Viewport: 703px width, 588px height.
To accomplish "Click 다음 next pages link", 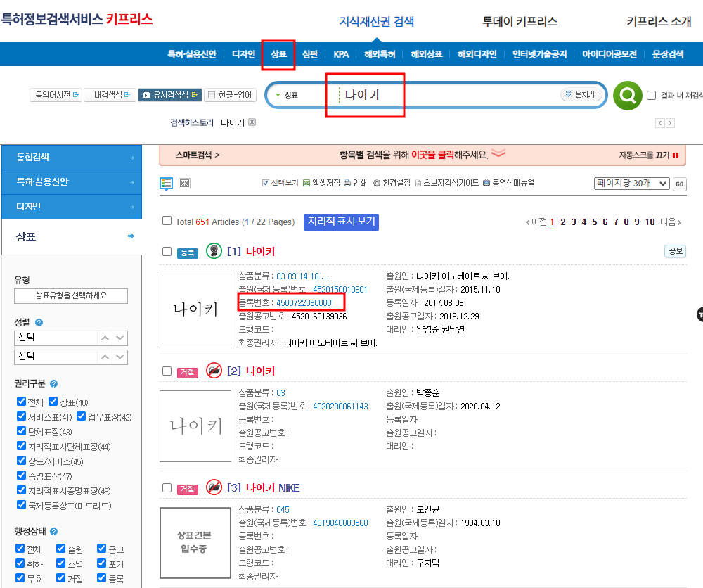I will coord(670,222).
